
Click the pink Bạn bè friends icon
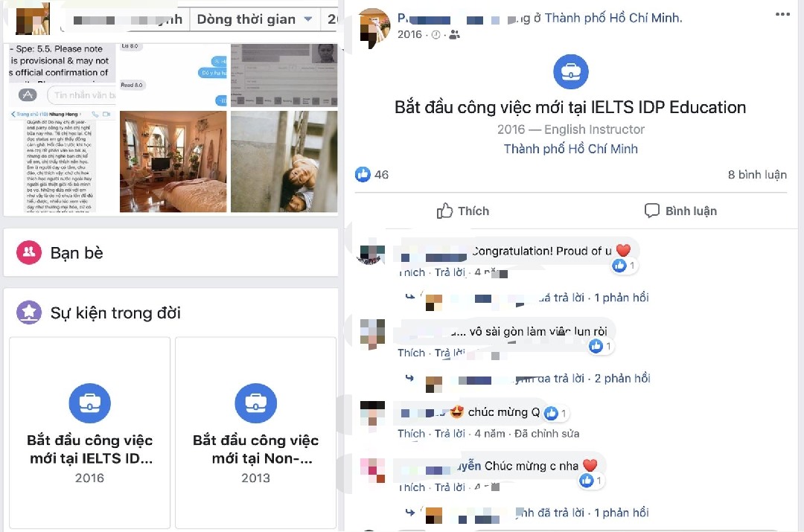[x=29, y=252]
